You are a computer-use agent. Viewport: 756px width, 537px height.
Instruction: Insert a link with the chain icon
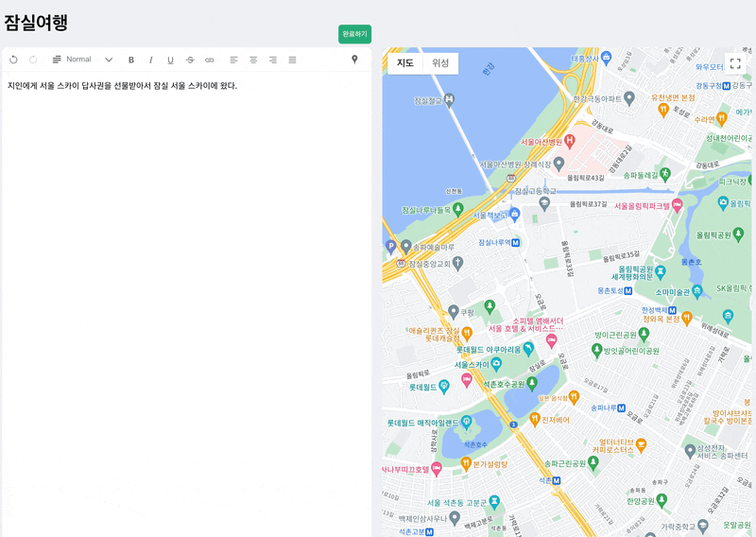209,60
